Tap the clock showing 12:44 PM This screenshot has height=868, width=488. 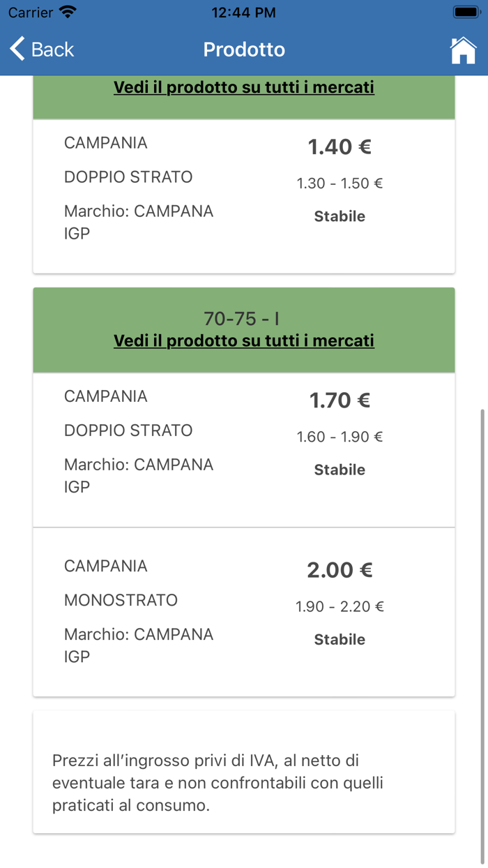[243, 12]
